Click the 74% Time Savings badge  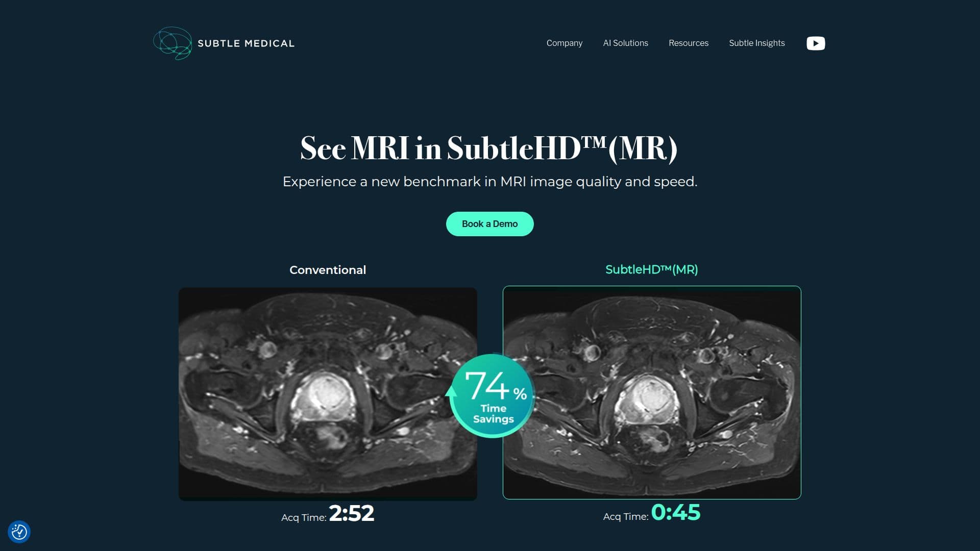pos(492,396)
